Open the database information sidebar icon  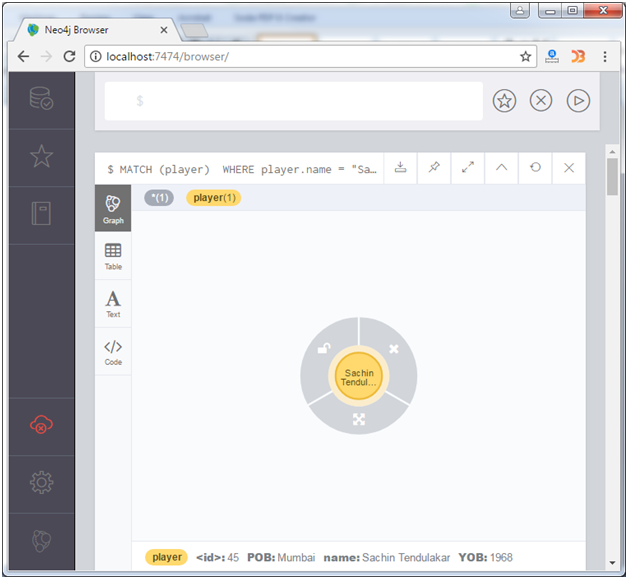pos(41,98)
